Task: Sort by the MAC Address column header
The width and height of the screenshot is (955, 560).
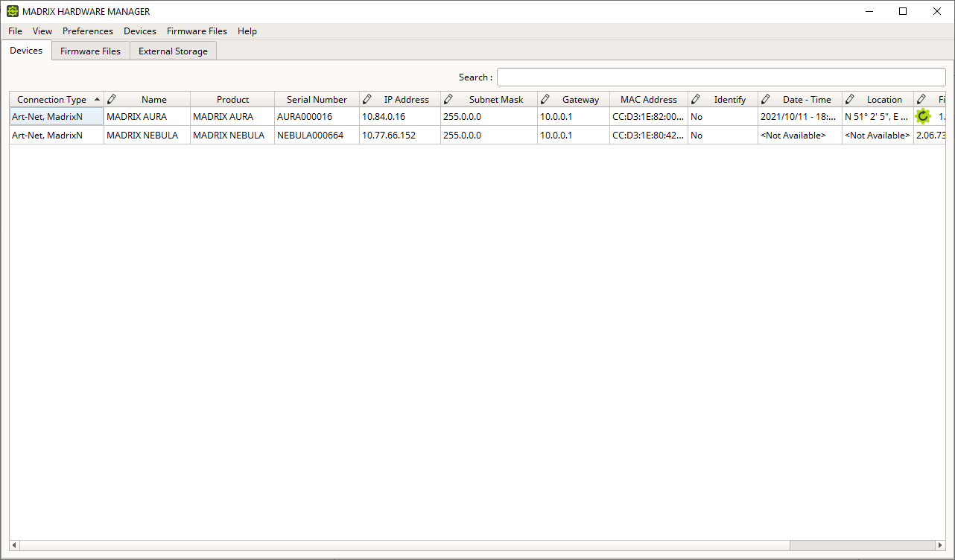Action: coord(649,99)
